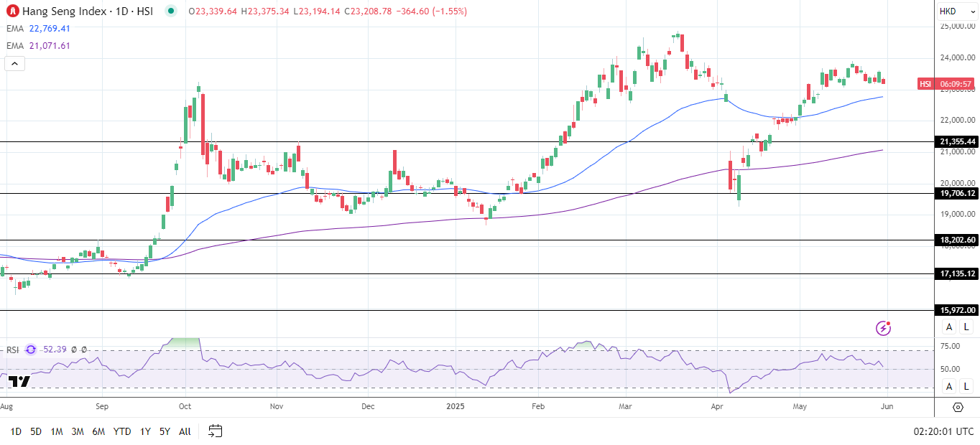The height and width of the screenshot is (445, 980).
Task: Click the RSI indicator label
Action: coord(13,350)
